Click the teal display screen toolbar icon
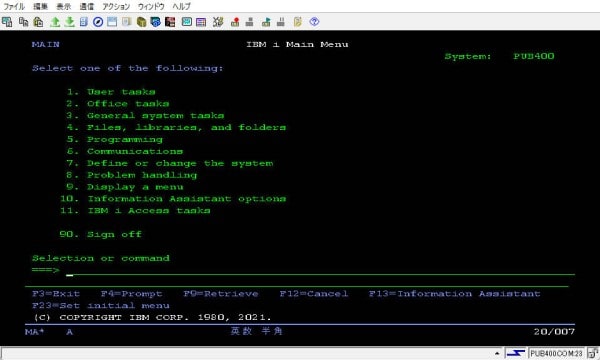 [187, 22]
